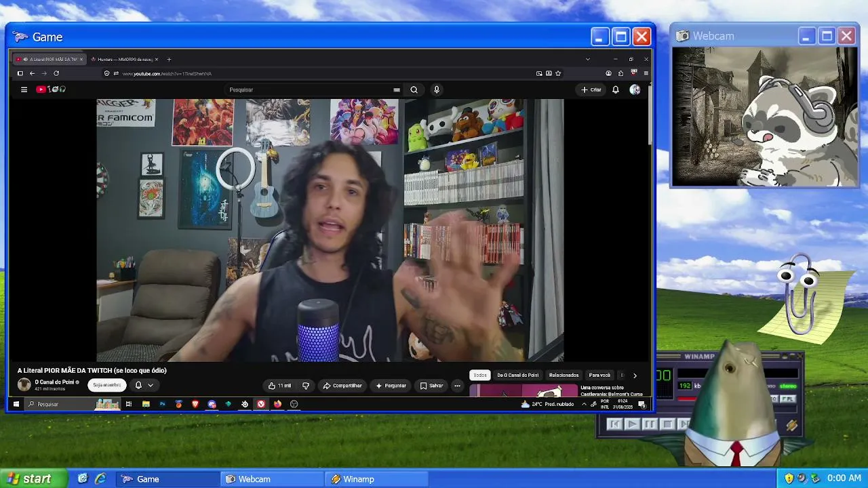Viewport: 868px width, 488px height.
Task: Bookmark this page with the star icon
Action: coord(558,73)
